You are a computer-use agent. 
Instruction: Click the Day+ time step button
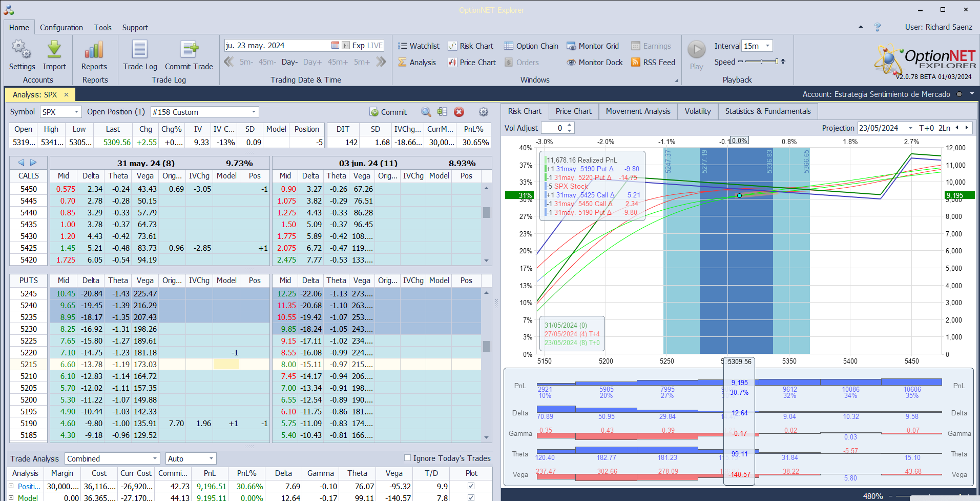pos(312,62)
